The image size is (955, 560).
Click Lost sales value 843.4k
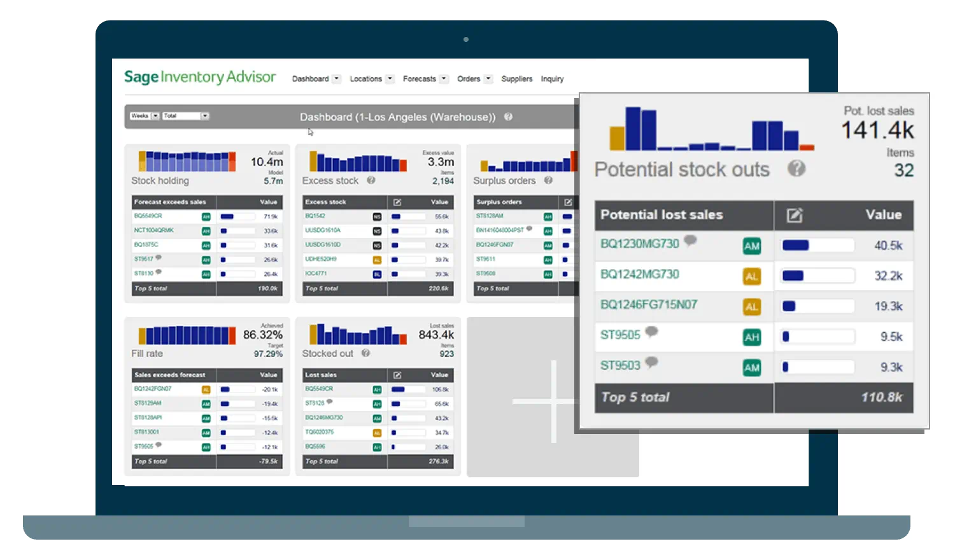[436, 335]
